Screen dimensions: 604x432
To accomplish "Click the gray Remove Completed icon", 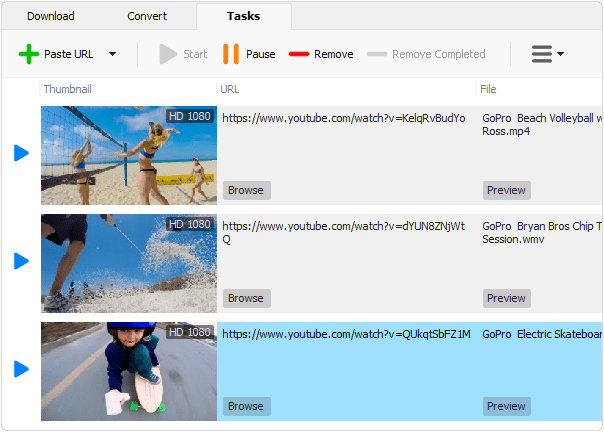I will click(377, 54).
